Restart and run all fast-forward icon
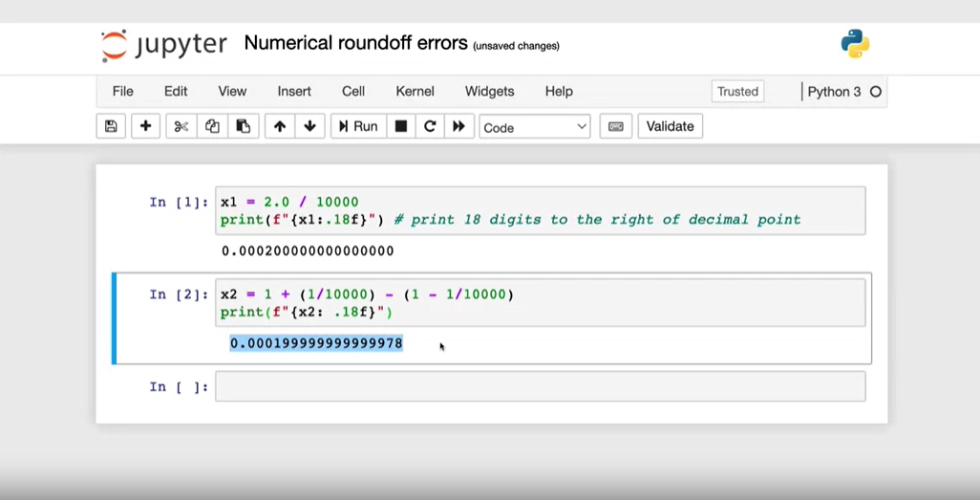Image resolution: width=980 pixels, height=500 pixels. (x=458, y=126)
